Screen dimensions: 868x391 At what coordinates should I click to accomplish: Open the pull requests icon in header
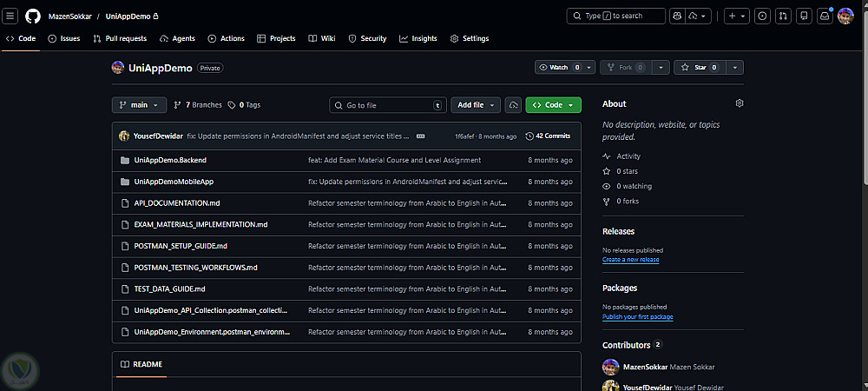(x=783, y=16)
